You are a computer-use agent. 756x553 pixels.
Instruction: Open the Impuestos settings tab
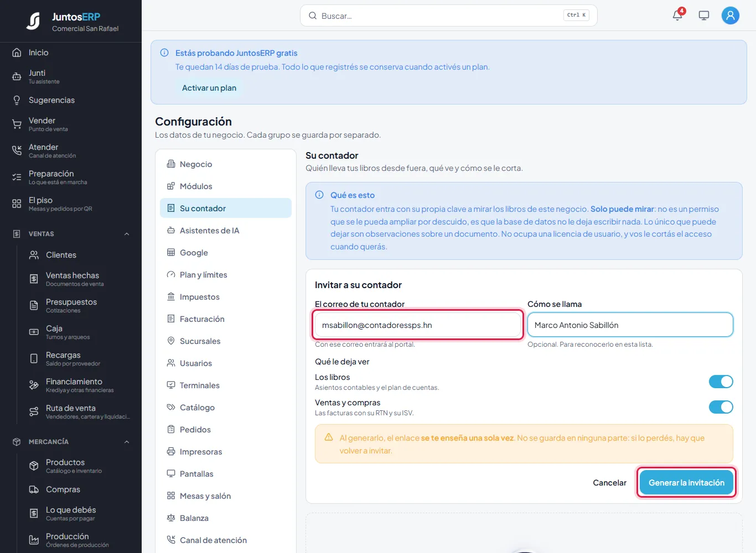coord(226,297)
